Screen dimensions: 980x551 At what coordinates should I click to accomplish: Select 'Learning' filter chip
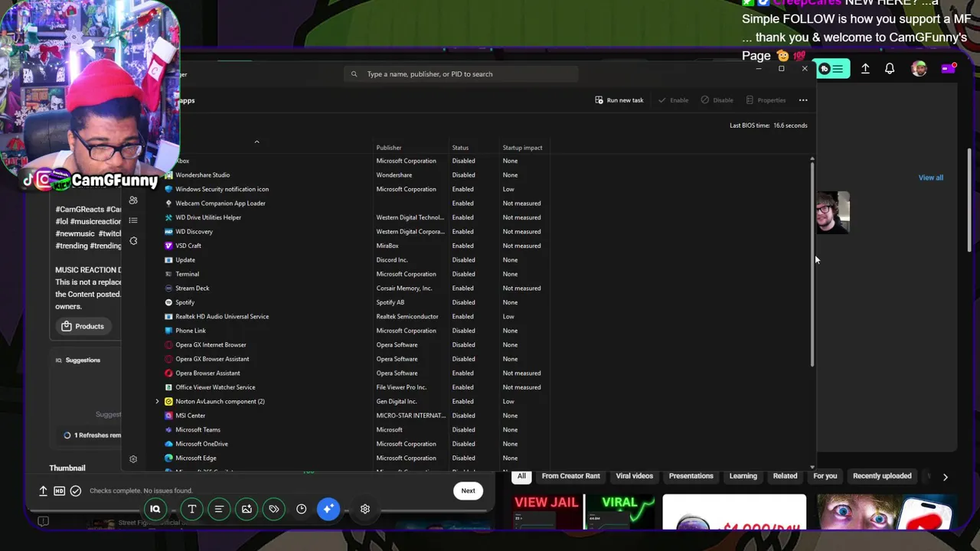(743, 476)
